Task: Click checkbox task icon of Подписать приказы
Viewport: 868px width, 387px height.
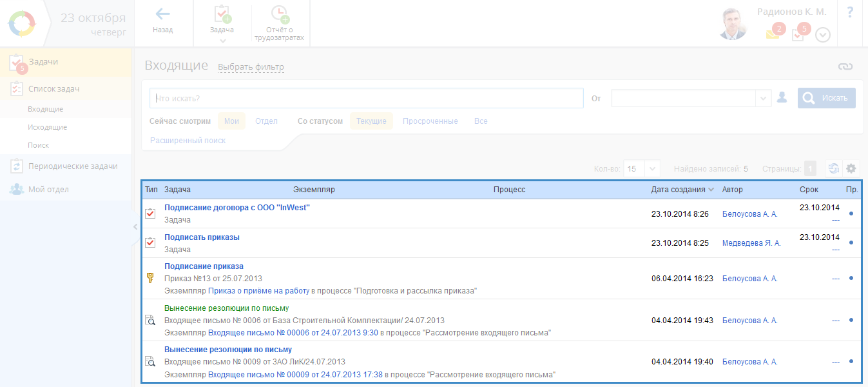Action: click(x=150, y=243)
